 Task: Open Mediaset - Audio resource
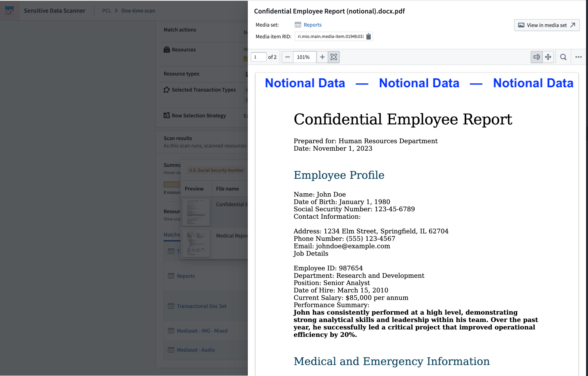[x=195, y=350]
